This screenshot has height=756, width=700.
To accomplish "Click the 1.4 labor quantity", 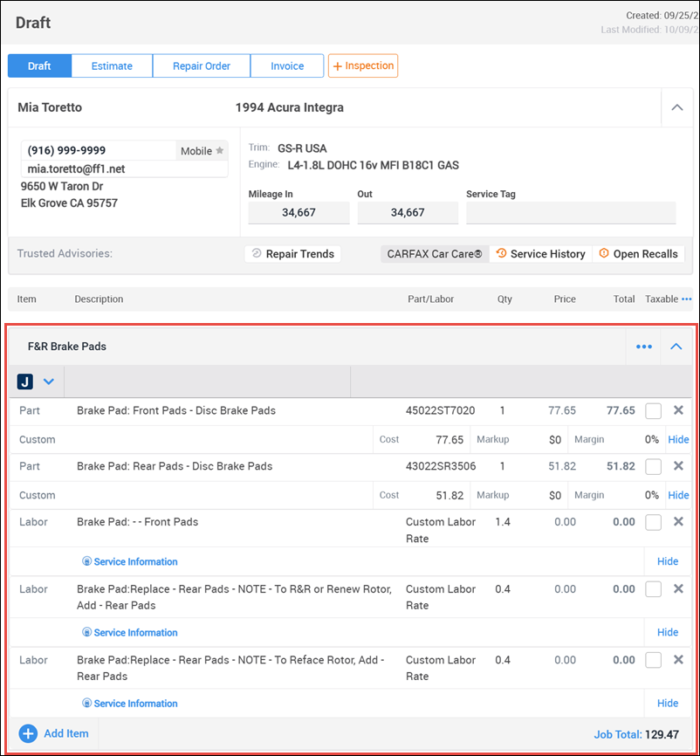I will tap(503, 522).
